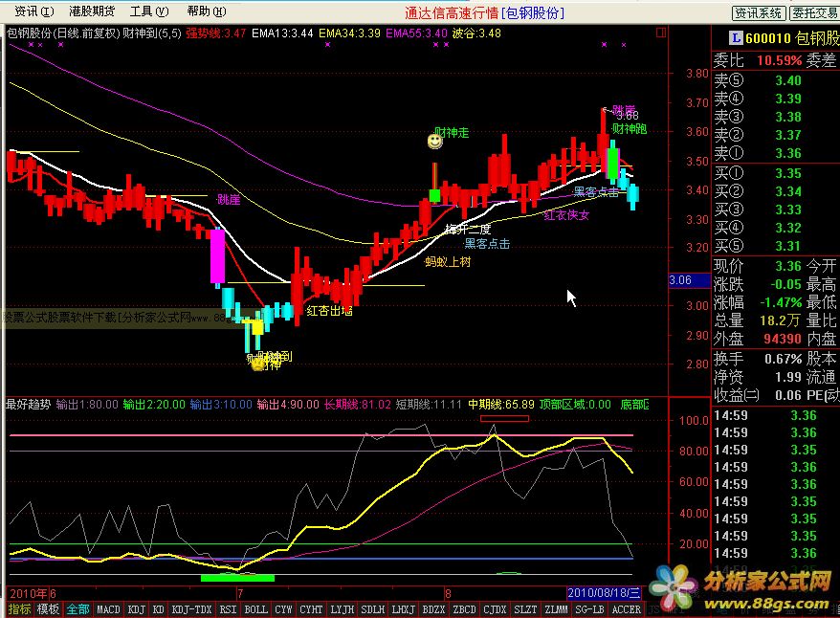840x618 pixels.
Task: Click the 2010/08/18/三 date label
Action: coord(604,593)
